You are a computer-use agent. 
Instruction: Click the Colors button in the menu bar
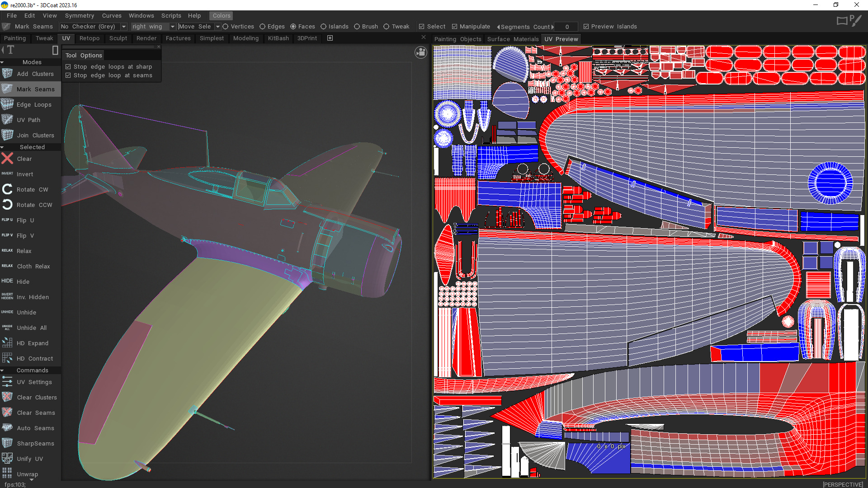tap(222, 15)
